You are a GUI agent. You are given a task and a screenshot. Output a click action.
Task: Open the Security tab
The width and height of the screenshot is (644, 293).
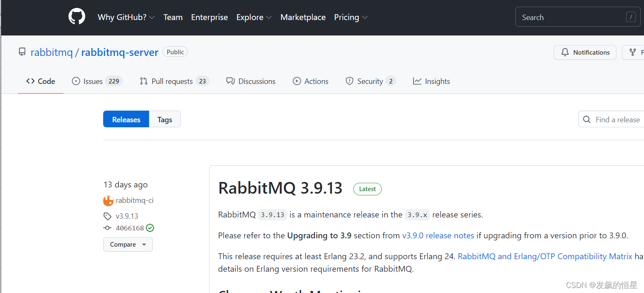[370, 81]
